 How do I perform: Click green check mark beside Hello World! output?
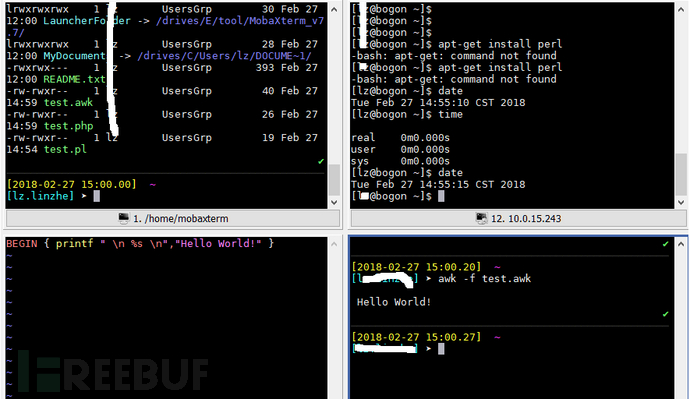click(x=665, y=314)
